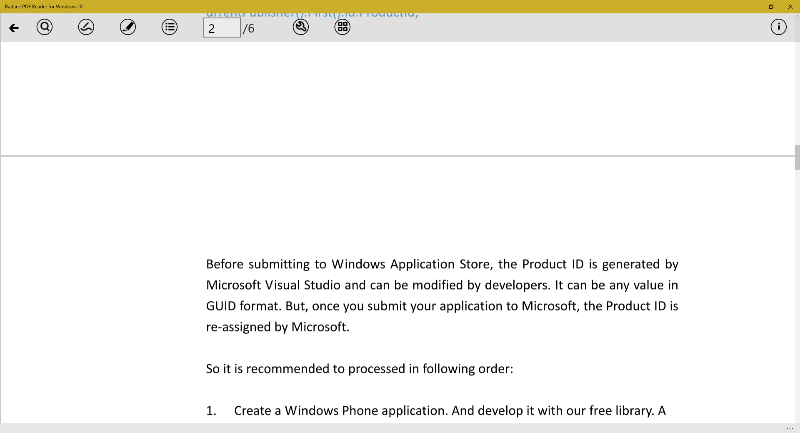Click the back arrow in the toolbar
The width and height of the screenshot is (800, 433).
tap(13, 28)
